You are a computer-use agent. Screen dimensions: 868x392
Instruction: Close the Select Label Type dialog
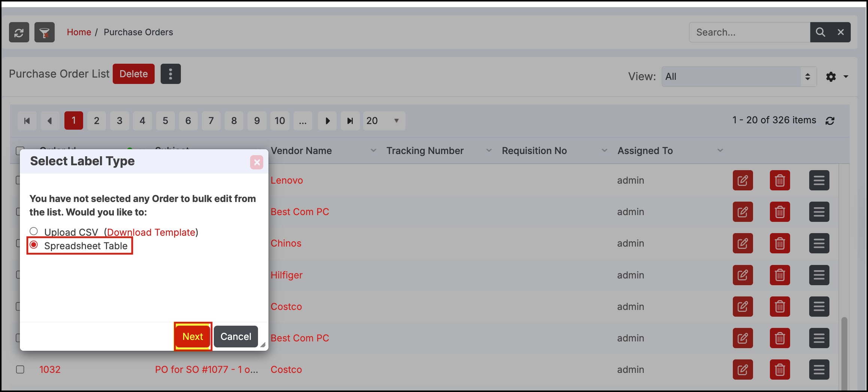[x=257, y=162]
